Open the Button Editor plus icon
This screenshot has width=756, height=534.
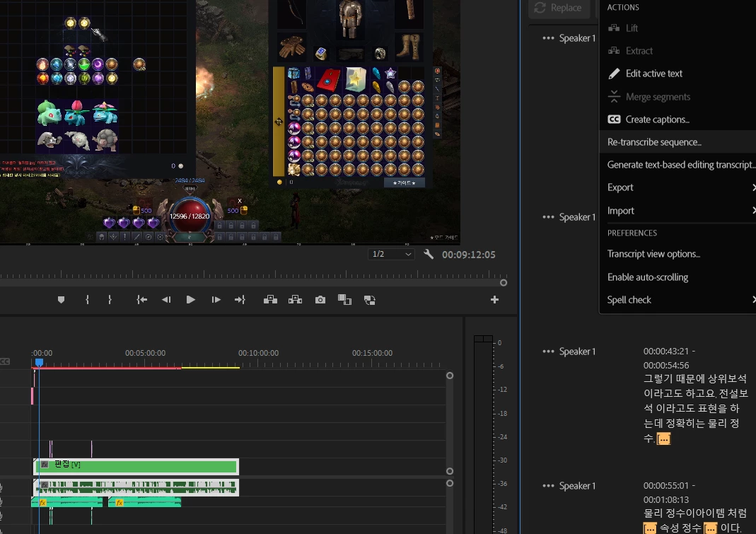tap(494, 300)
